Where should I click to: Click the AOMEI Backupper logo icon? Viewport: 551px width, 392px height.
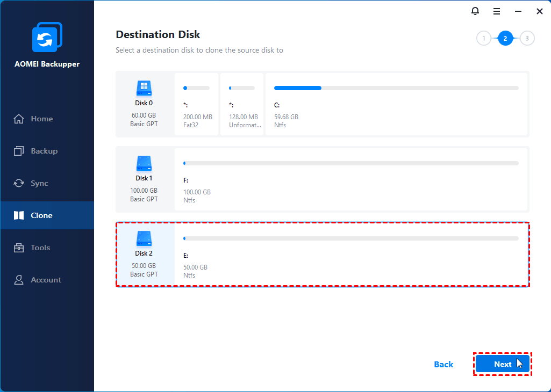pyautogui.click(x=47, y=38)
